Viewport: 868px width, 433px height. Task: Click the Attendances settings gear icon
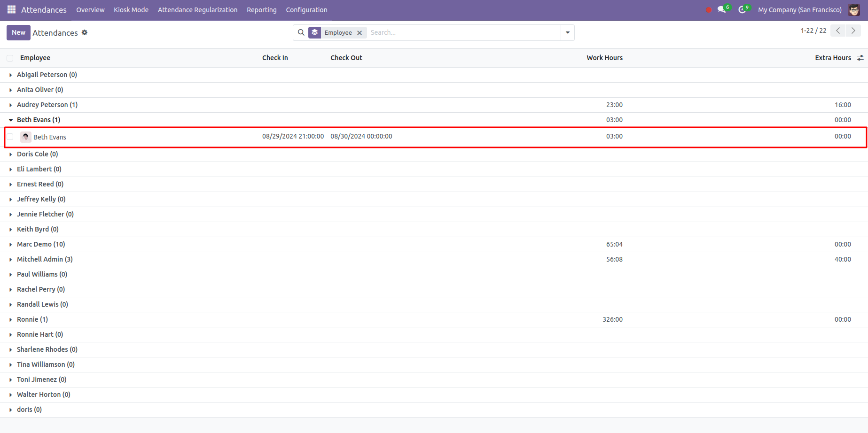pyautogui.click(x=85, y=32)
